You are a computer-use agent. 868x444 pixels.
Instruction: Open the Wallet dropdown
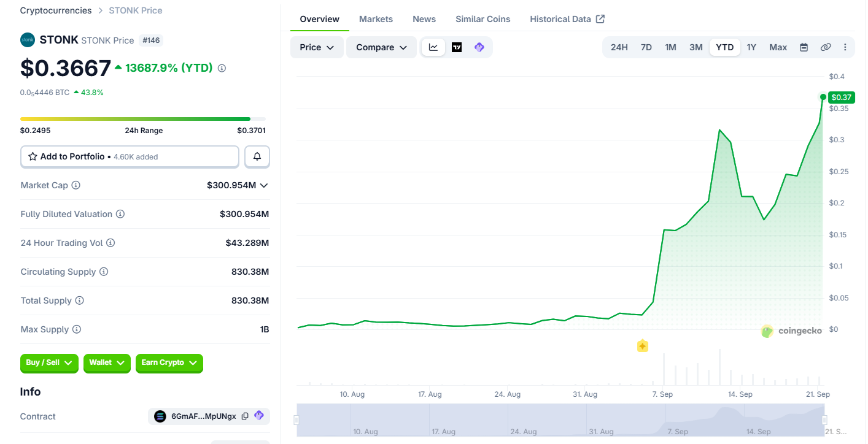point(107,363)
